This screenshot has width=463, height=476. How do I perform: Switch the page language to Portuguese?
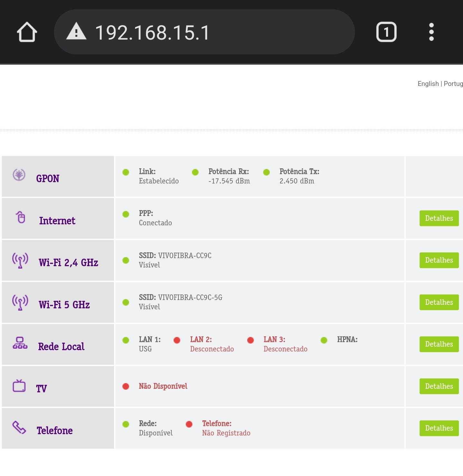point(453,84)
